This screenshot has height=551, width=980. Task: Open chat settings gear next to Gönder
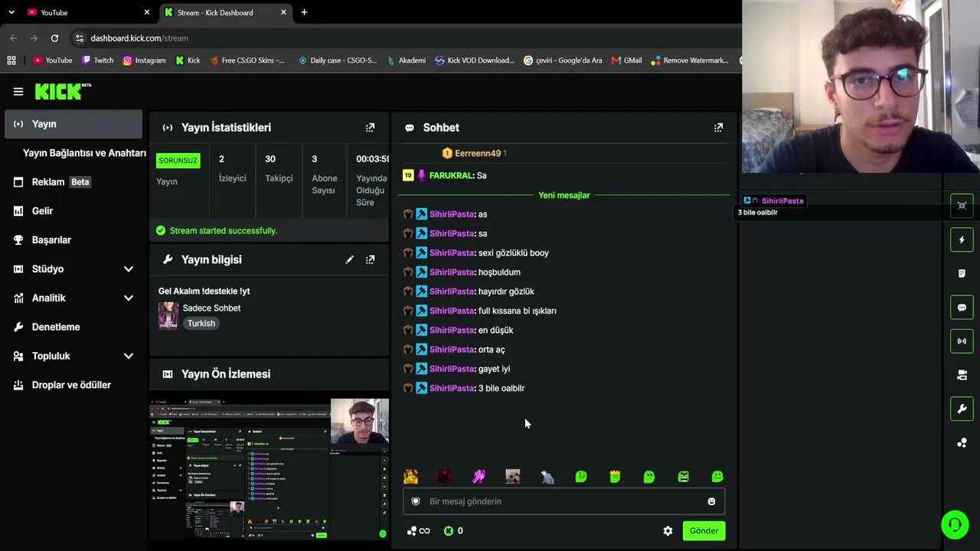[668, 531]
